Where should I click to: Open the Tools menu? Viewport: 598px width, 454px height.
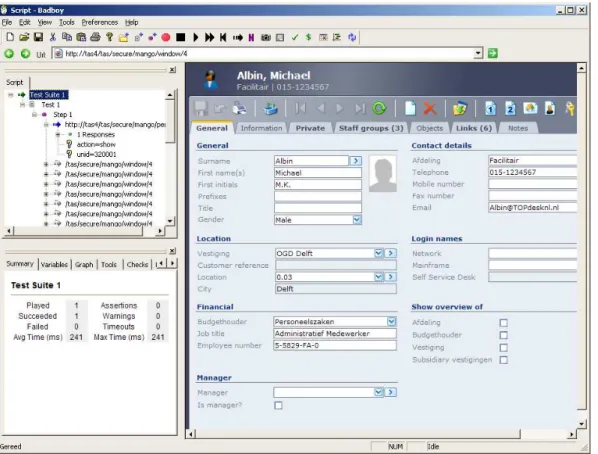click(67, 23)
